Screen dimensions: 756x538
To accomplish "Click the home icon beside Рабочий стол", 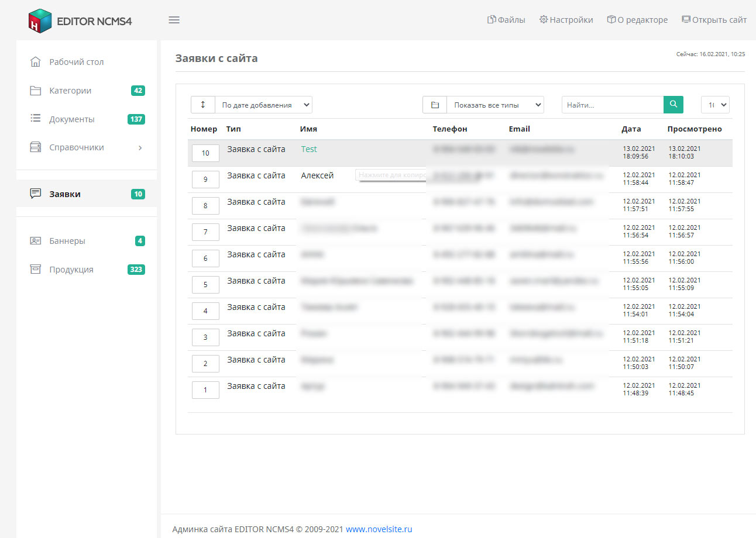I will (x=36, y=62).
